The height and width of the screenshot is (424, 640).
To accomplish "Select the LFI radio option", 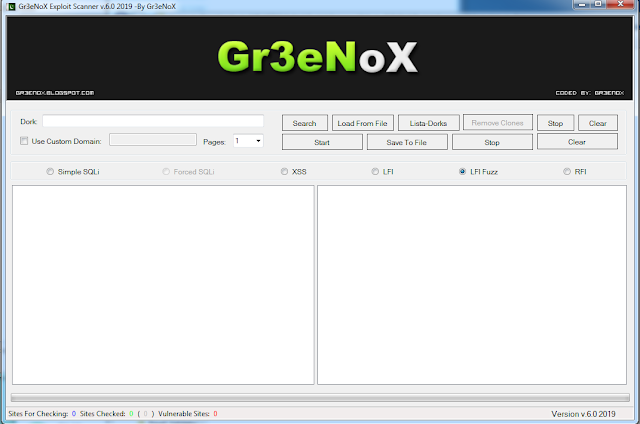I will coord(375,172).
